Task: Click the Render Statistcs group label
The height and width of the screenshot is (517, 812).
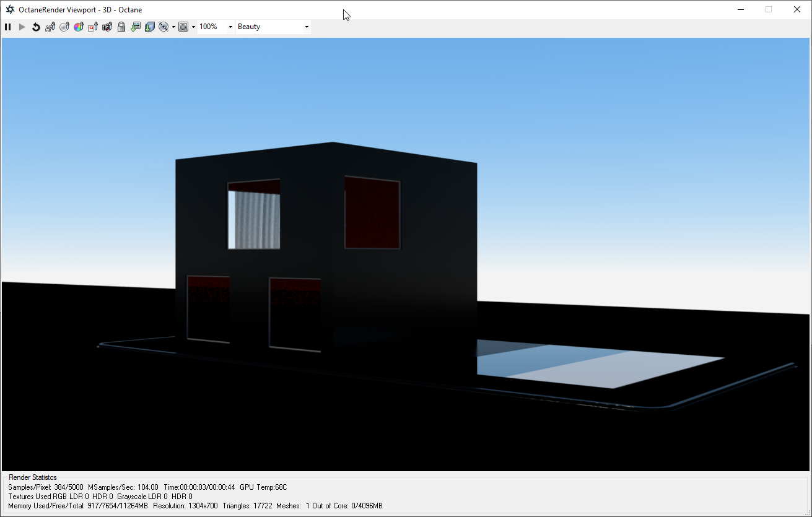Action: click(33, 477)
